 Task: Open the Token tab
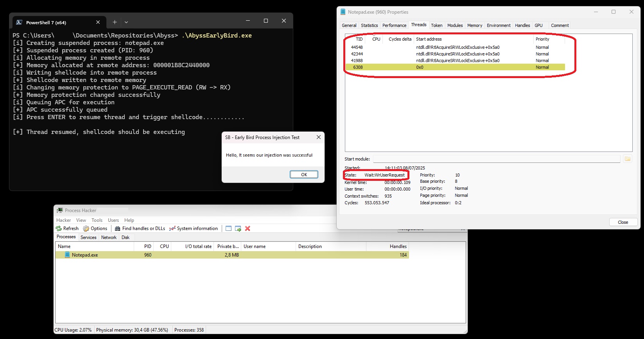point(437,25)
